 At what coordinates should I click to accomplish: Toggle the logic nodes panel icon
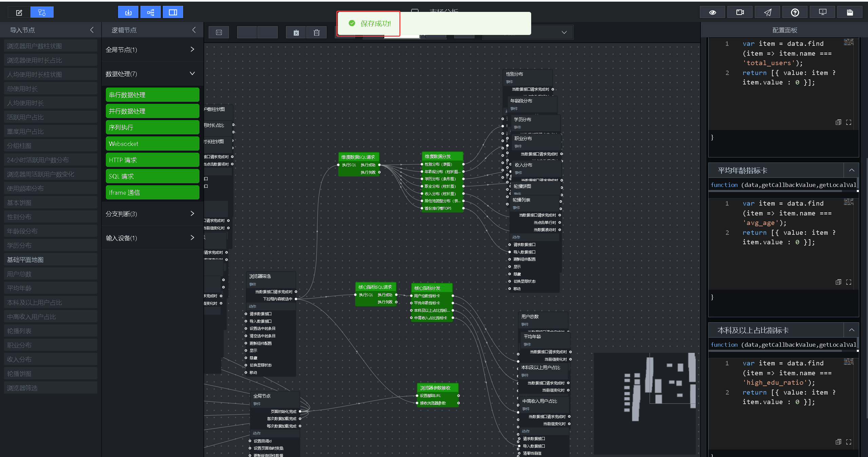coord(151,13)
